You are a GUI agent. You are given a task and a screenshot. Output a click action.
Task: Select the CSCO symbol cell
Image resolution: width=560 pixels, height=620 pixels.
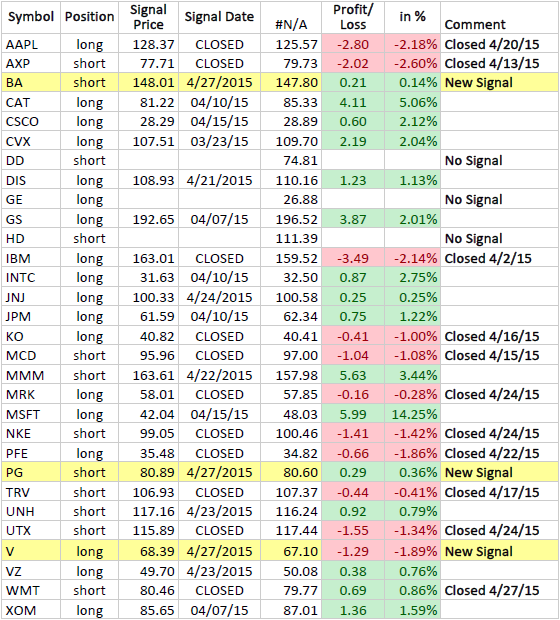[x=31, y=121]
